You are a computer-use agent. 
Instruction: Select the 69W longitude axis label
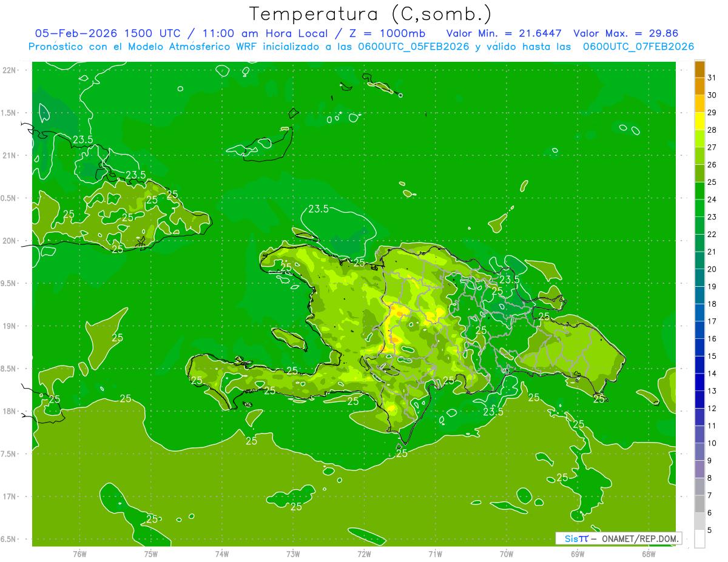pos(578,554)
